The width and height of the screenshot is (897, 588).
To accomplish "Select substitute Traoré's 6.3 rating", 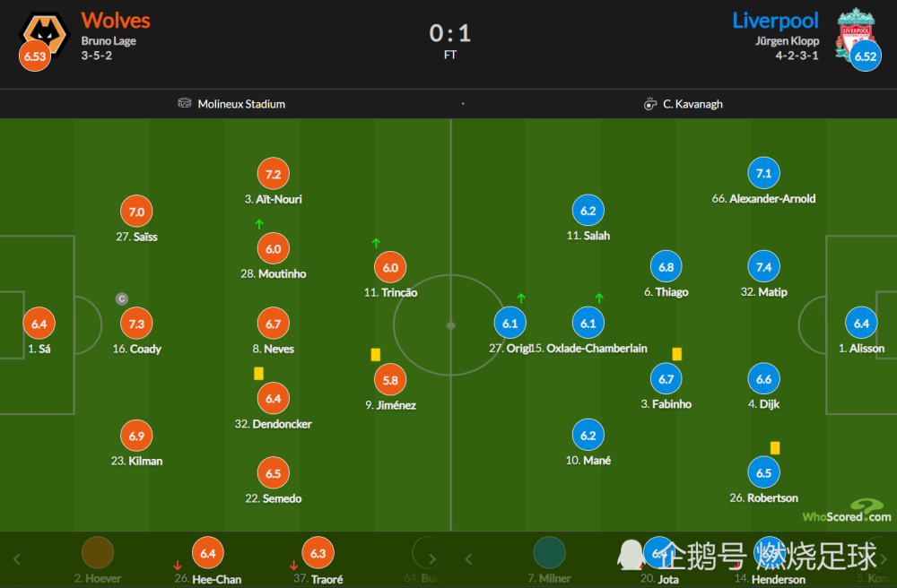I will [x=318, y=553].
